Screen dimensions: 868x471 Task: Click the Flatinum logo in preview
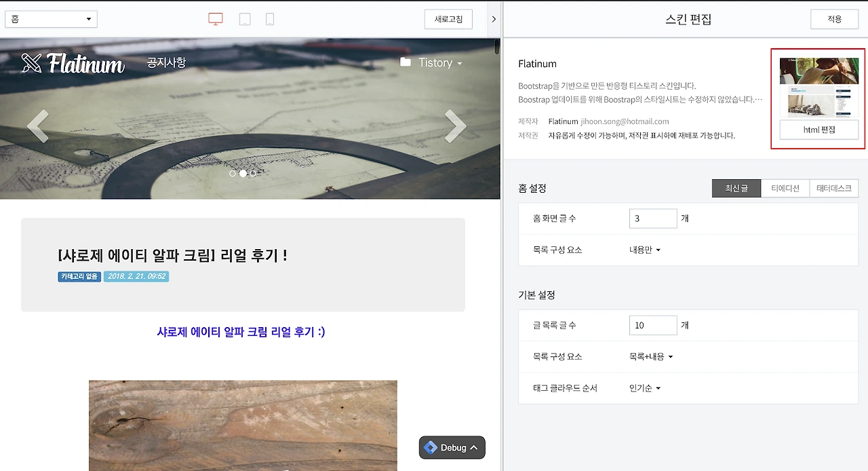[73, 63]
